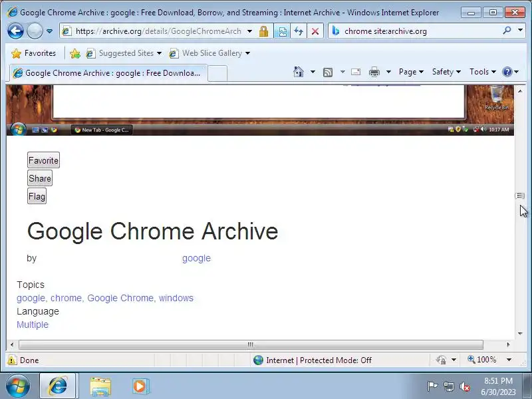Click the RSS feeds icon

click(328, 72)
